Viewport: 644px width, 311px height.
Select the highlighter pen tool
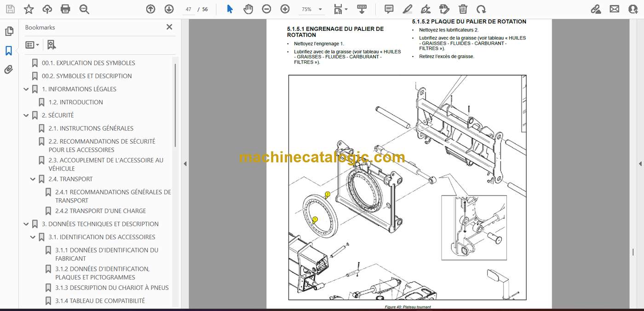[x=407, y=9]
